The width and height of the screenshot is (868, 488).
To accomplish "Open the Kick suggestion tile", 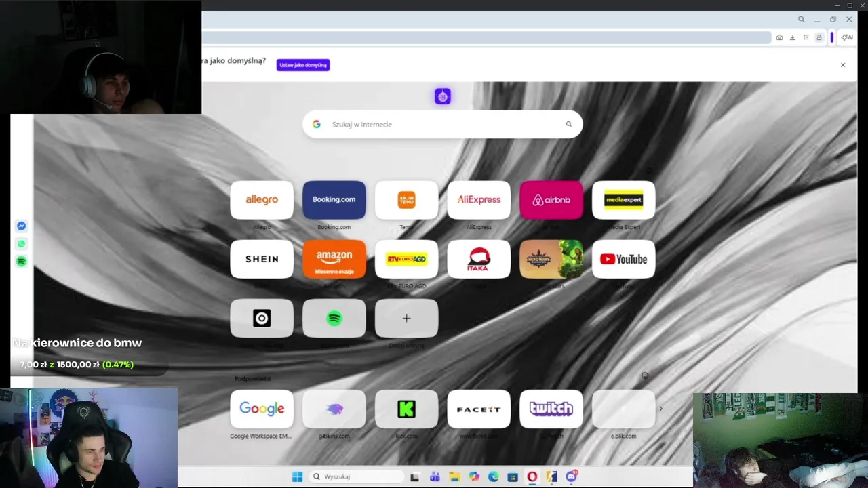I will tap(406, 409).
